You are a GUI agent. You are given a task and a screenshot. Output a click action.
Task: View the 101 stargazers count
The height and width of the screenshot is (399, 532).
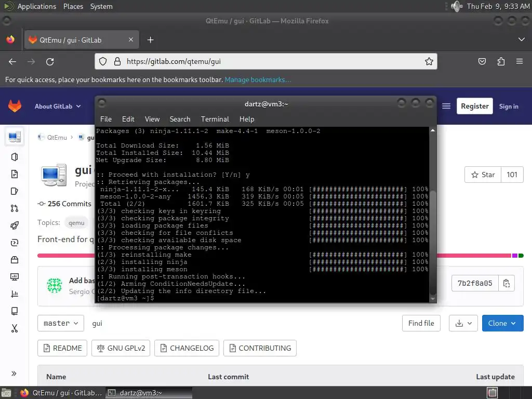(512, 175)
